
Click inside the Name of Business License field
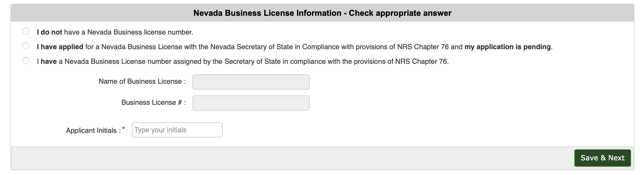coord(251,82)
